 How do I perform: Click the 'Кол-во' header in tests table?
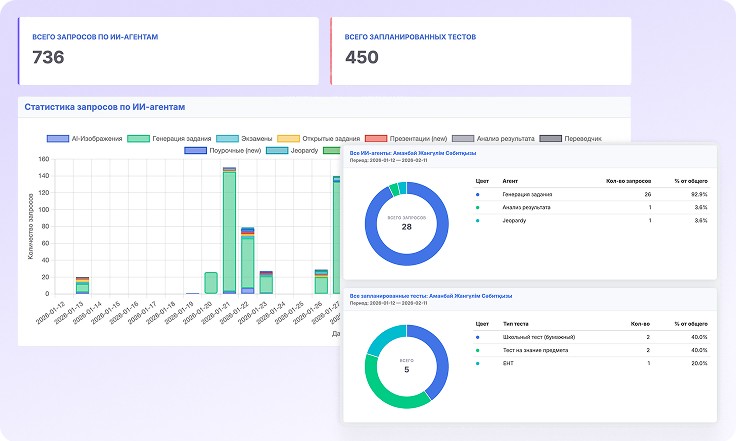point(640,324)
